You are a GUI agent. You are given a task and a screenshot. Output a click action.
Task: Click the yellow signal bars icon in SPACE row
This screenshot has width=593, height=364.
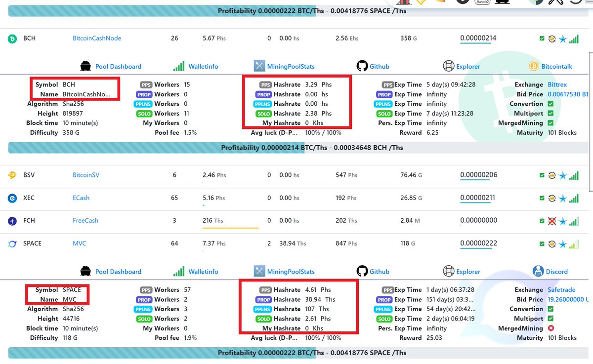pyautogui.click(x=574, y=243)
